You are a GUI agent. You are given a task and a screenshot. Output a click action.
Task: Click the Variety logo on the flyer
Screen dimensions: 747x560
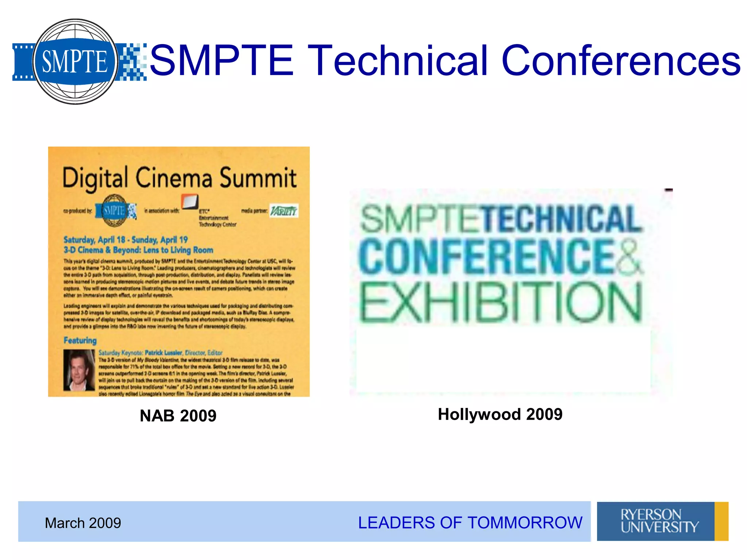tap(284, 211)
